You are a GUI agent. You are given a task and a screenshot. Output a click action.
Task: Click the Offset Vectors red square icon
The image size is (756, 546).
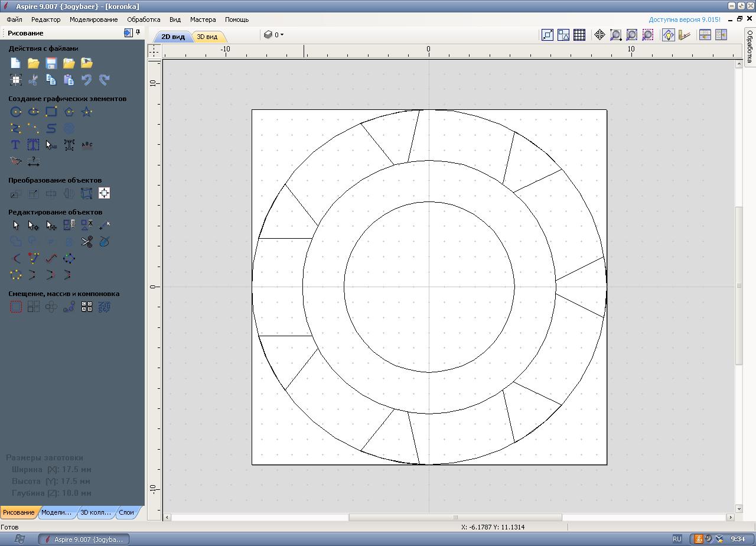tap(16, 307)
